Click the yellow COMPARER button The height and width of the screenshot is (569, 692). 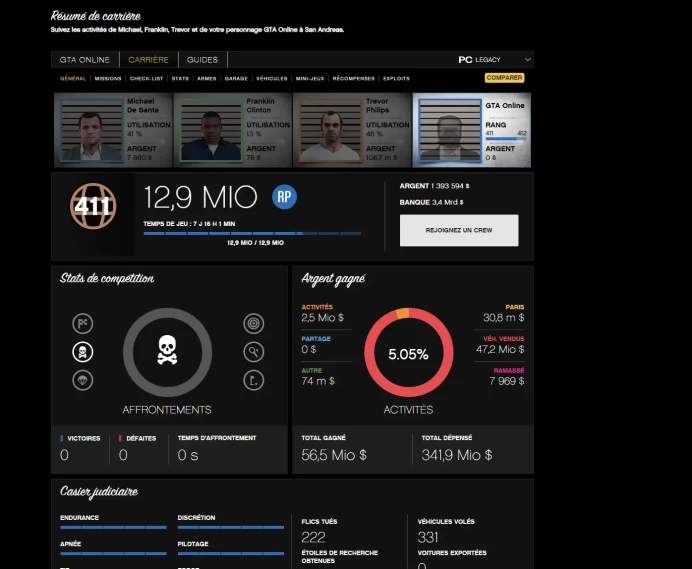click(504, 78)
